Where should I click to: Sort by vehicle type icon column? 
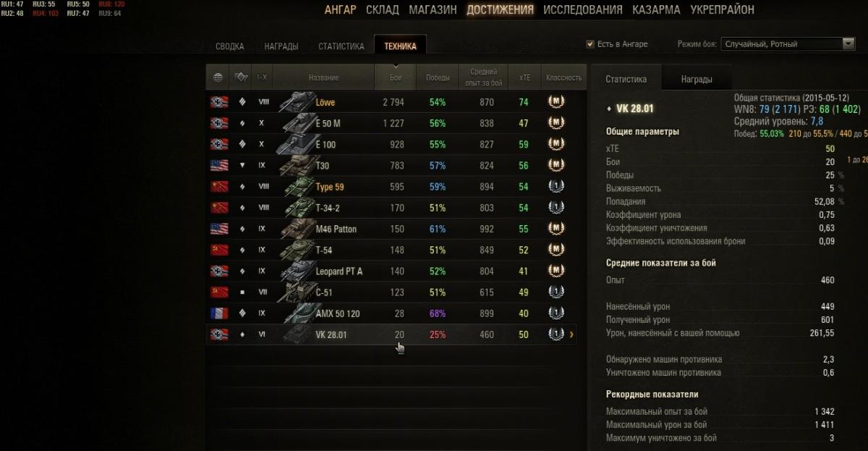tap(242, 77)
